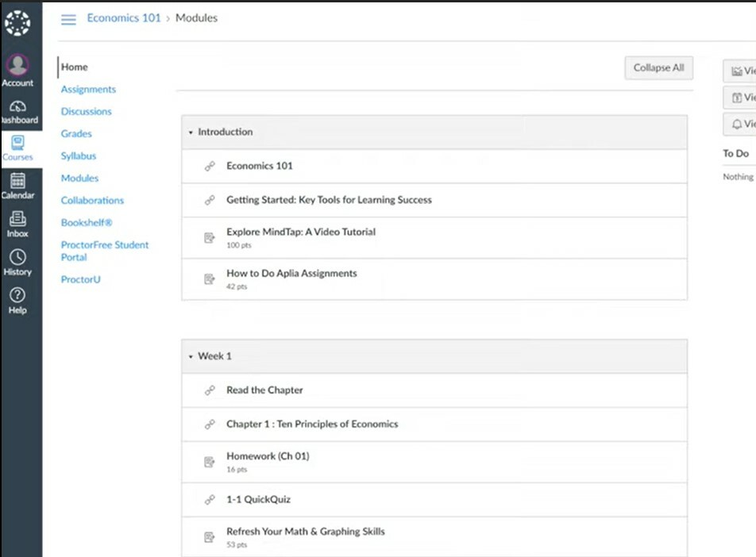Open the ProctorU link
The height and width of the screenshot is (557, 756).
(x=80, y=279)
